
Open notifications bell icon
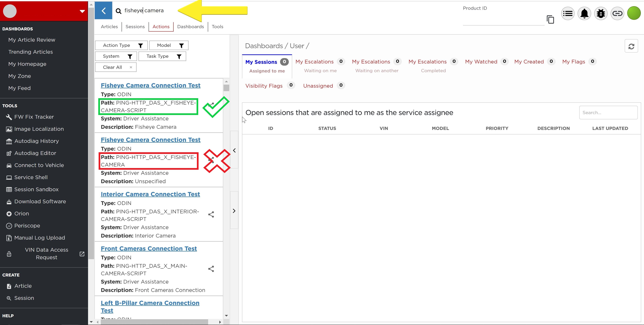pyautogui.click(x=584, y=13)
